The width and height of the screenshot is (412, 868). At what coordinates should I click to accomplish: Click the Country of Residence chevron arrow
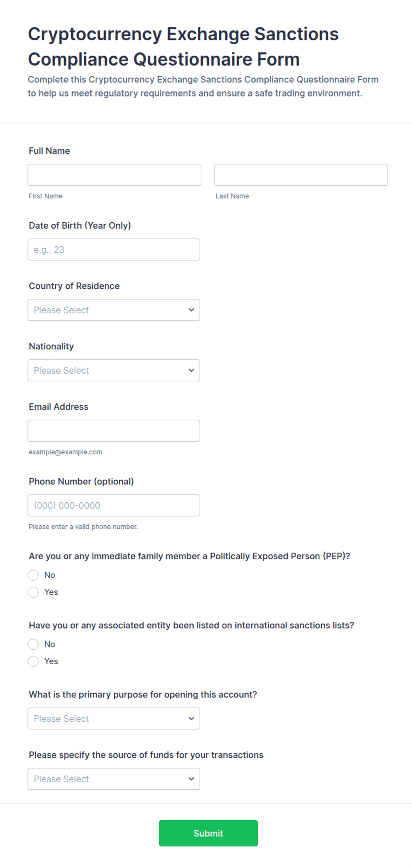[191, 310]
